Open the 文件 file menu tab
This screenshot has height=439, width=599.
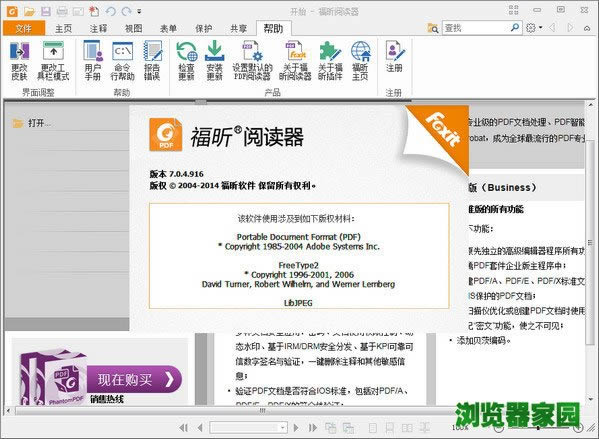point(24,28)
